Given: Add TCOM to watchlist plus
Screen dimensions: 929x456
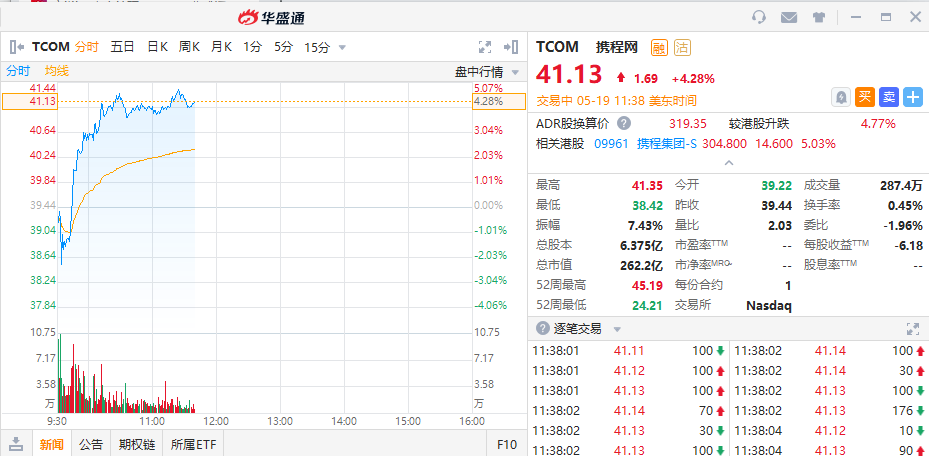Looking at the screenshot, I should (x=913, y=97).
